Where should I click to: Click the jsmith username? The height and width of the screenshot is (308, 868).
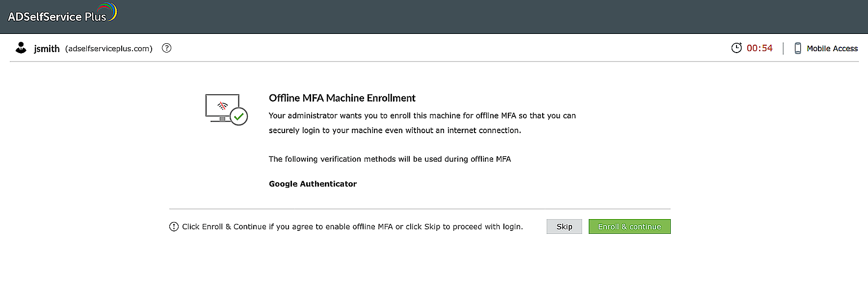click(47, 49)
